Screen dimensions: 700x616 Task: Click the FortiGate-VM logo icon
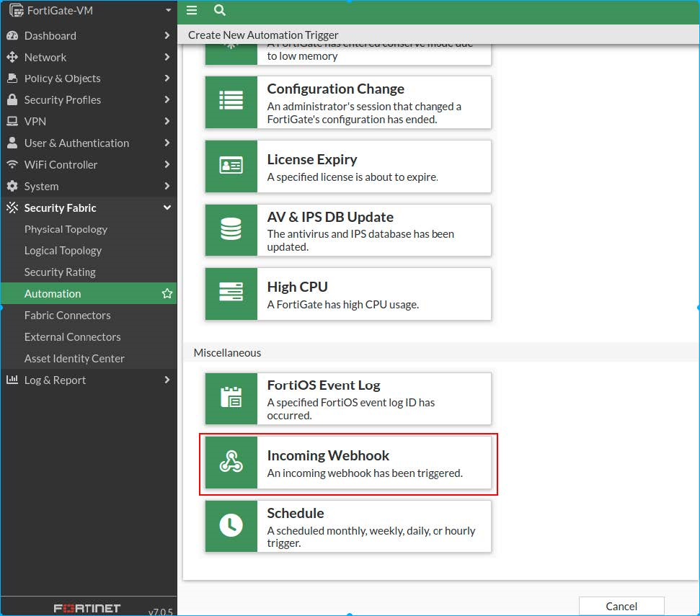[14, 11]
